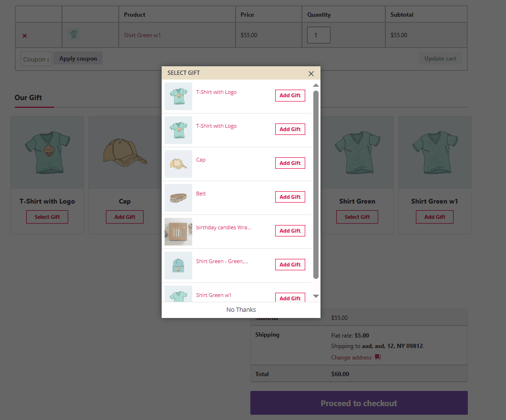This screenshot has width=506, height=420.
Task: Apply the entered coupon code
Action: [77, 58]
